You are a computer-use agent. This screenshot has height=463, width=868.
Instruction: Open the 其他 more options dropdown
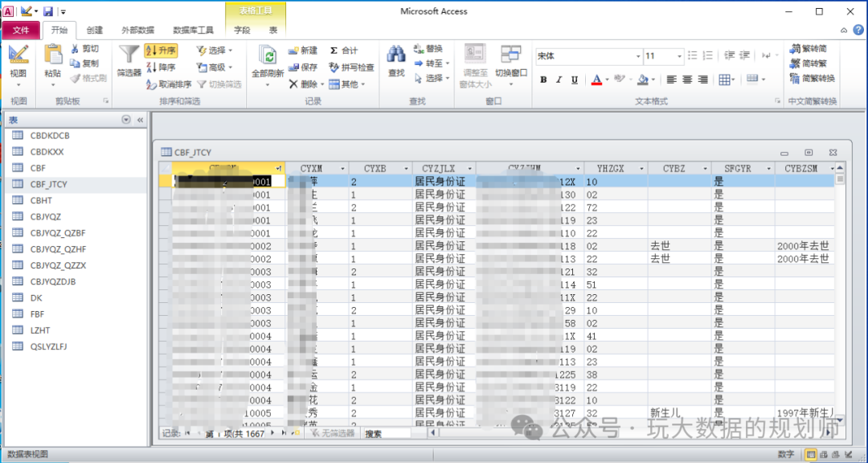click(x=347, y=84)
